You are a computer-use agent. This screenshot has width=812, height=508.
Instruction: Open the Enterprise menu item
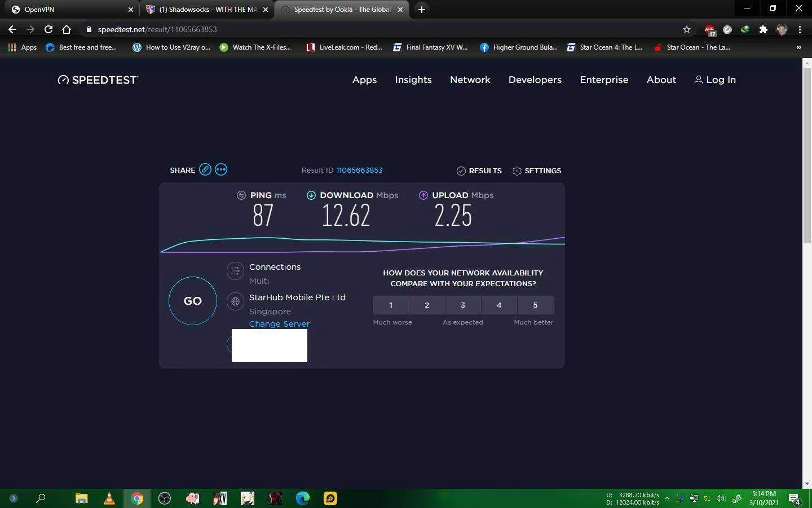coord(604,80)
